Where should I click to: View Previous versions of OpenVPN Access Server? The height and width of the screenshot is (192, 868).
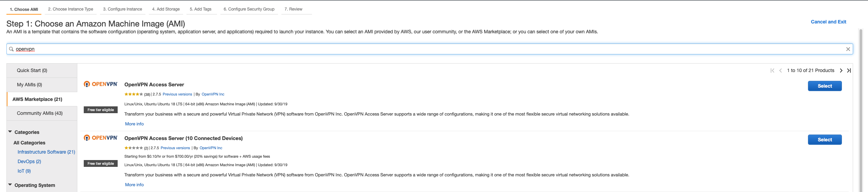click(177, 94)
